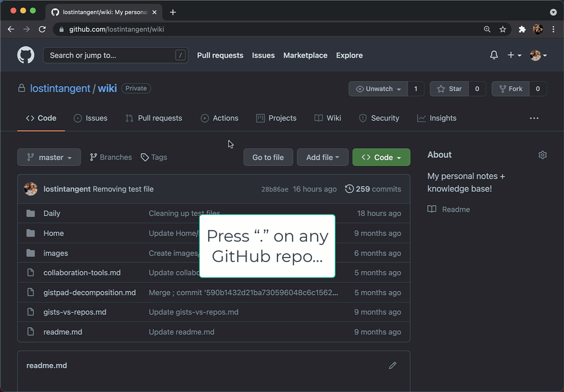Viewport: 564px width, 392px height.
Task: Open the Daily folder
Action: tap(52, 213)
